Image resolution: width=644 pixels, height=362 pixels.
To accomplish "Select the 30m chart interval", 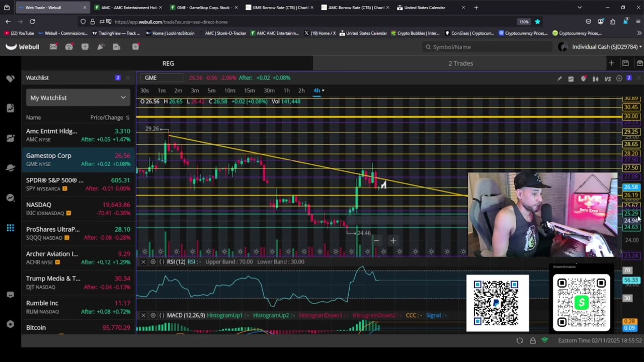I will click(269, 90).
